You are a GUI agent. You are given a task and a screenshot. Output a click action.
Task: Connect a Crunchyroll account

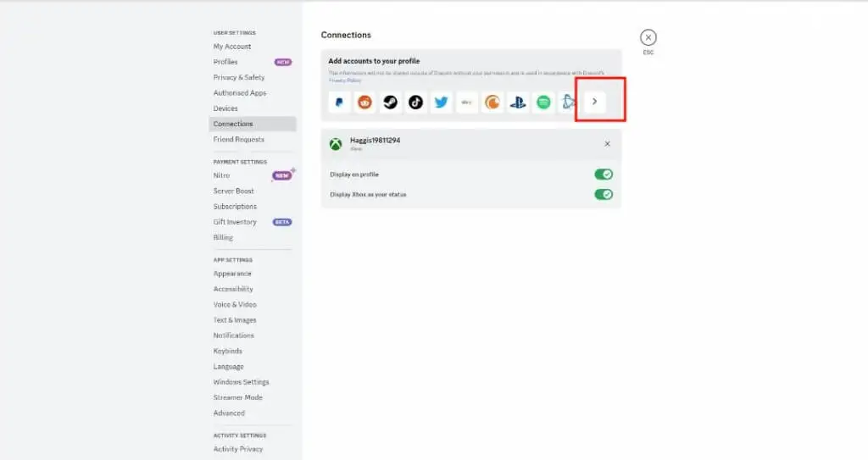pyautogui.click(x=492, y=103)
